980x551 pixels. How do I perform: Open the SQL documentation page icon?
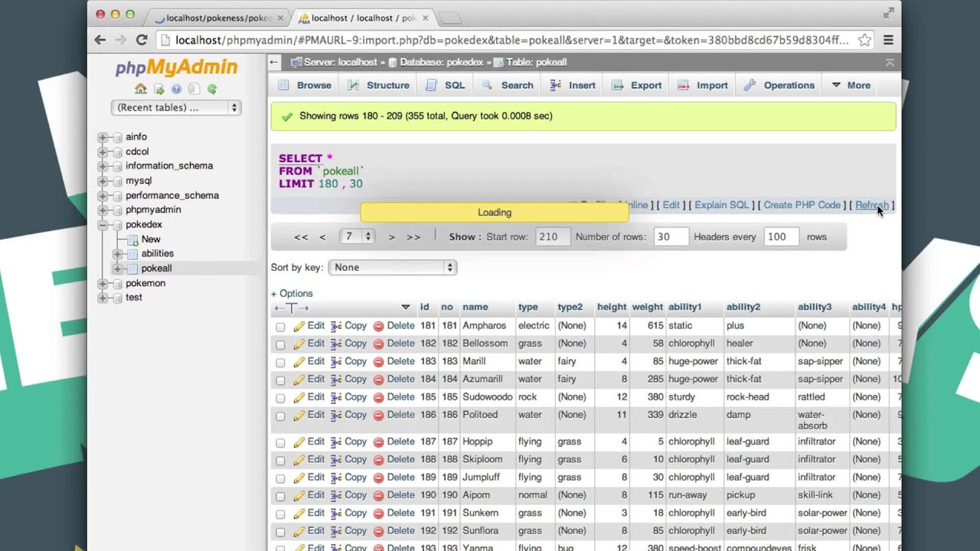[x=194, y=89]
